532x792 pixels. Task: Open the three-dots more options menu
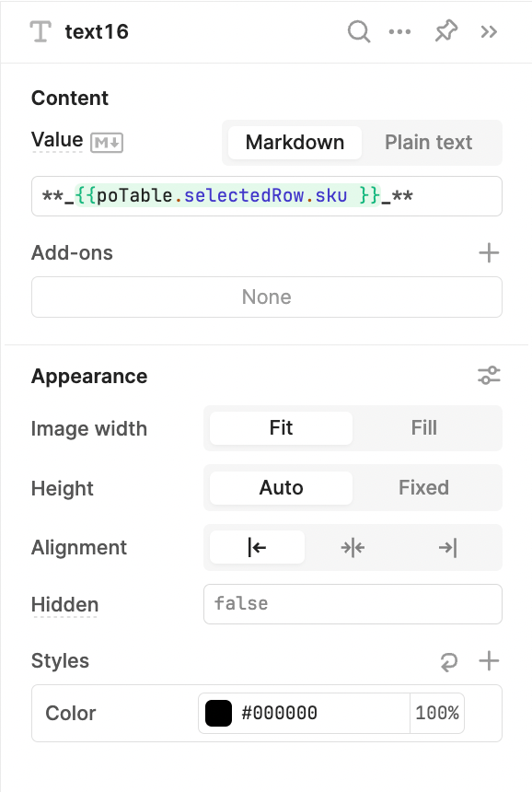tap(399, 32)
